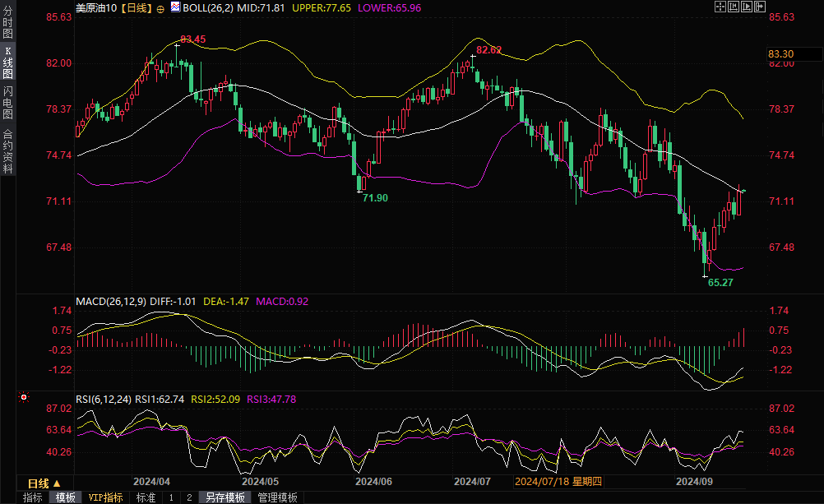Click the 另存模板 button
The height and width of the screenshot is (504, 824).
point(225,497)
